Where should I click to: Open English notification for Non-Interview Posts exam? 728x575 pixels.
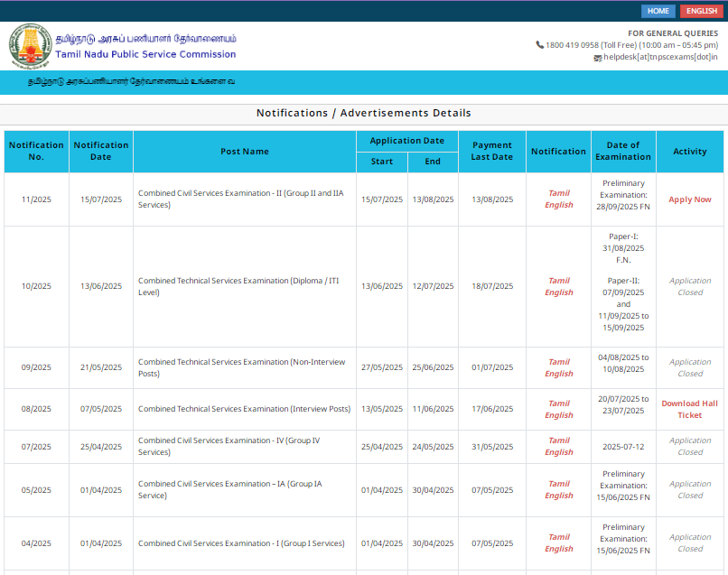(558, 374)
